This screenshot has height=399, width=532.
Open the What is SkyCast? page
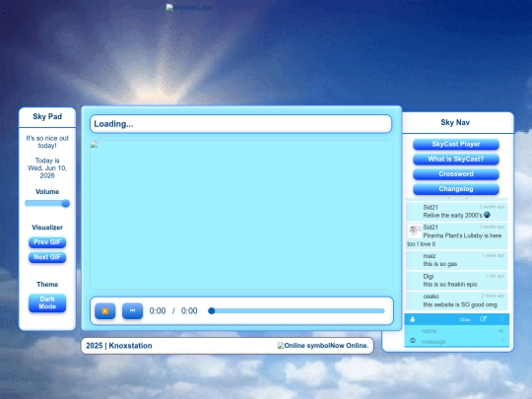click(456, 160)
